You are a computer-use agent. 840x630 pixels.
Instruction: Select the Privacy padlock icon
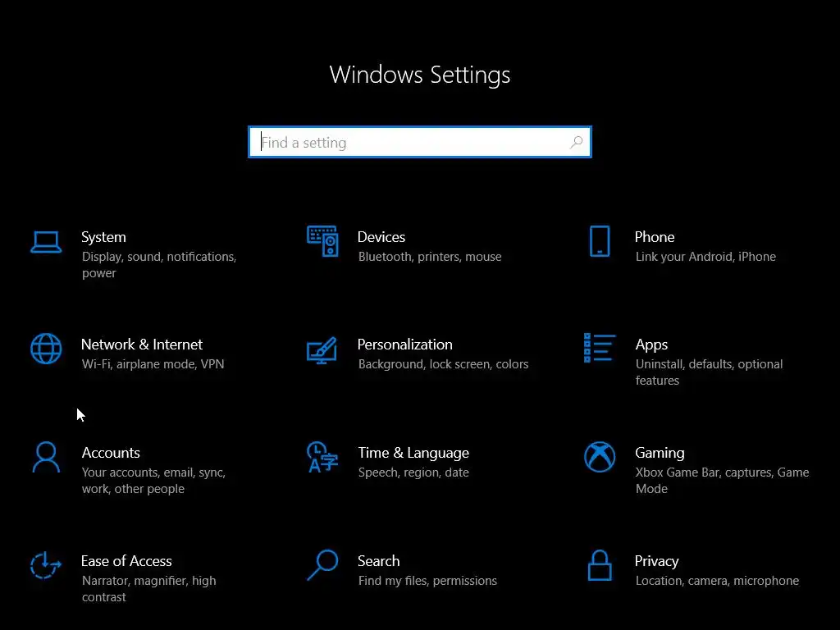click(x=600, y=565)
